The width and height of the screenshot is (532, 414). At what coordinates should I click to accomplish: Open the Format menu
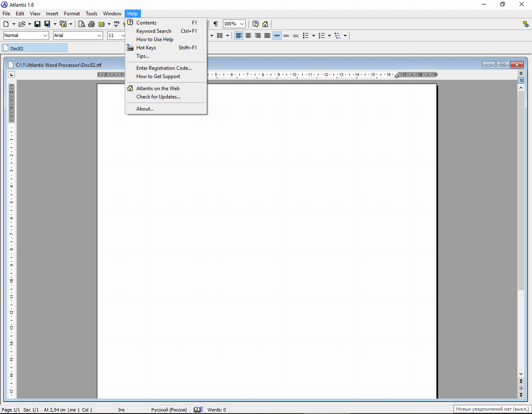tap(72, 14)
